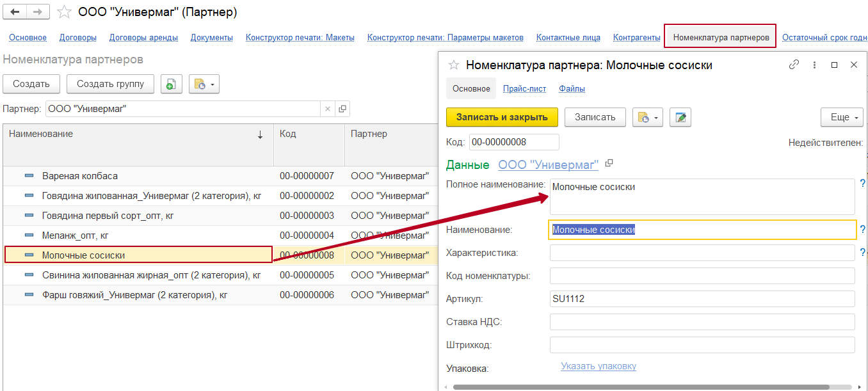The height and width of the screenshot is (391, 868).
Task: Click into the Артикул field
Action: [x=702, y=299]
